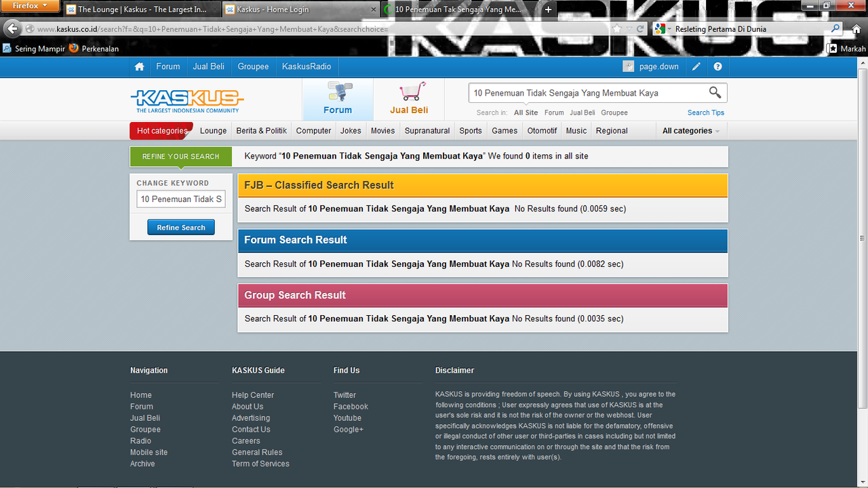
Task: Click the Kaskus home icon in navbar
Action: (139, 66)
